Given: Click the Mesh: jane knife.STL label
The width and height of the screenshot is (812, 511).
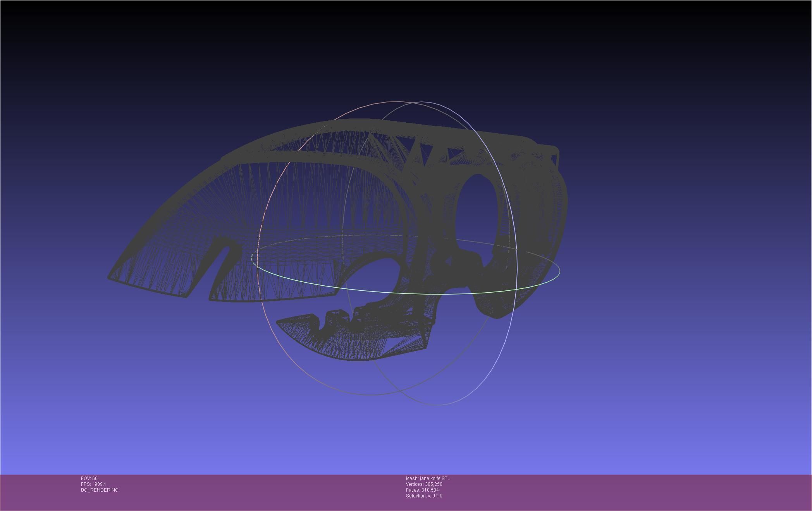Looking at the screenshot, I should click(428, 478).
